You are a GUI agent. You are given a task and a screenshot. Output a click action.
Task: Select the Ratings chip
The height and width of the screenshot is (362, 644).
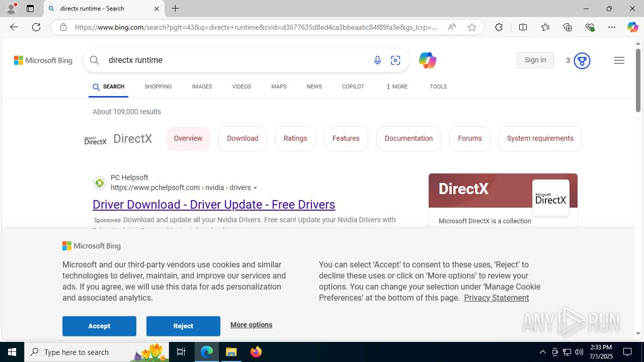pos(295,139)
